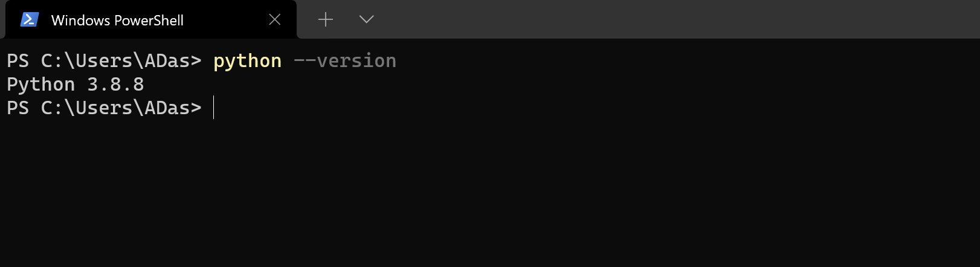Click the empty terminal area below the prompt

pyautogui.click(x=483, y=193)
